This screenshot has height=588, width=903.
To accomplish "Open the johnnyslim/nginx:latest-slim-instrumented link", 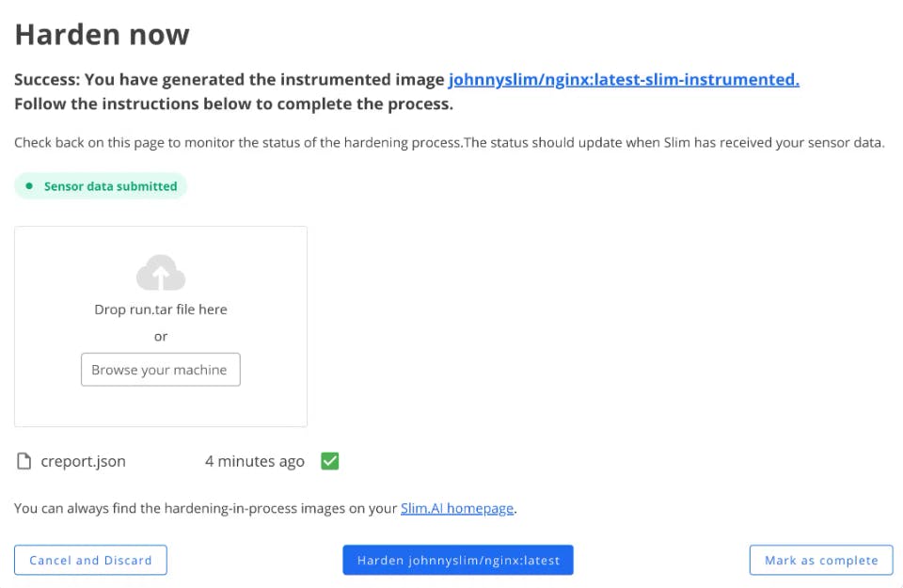I will click(624, 79).
